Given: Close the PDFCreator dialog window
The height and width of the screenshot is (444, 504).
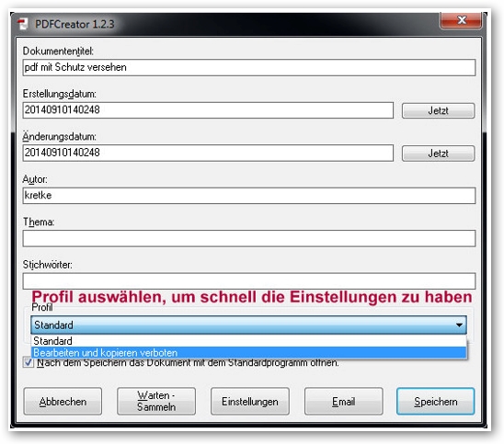Looking at the screenshot, I should (461, 20).
